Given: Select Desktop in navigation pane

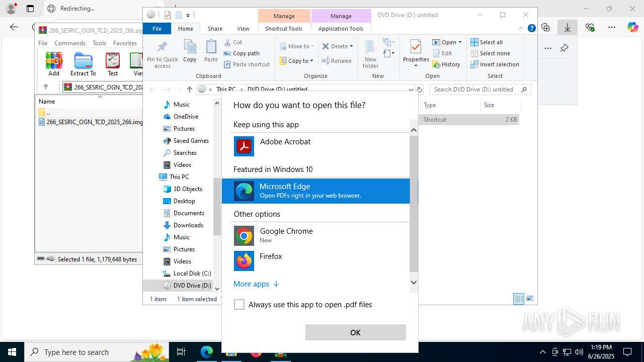Looking at the screenshot, I should [x=179, y=201].
